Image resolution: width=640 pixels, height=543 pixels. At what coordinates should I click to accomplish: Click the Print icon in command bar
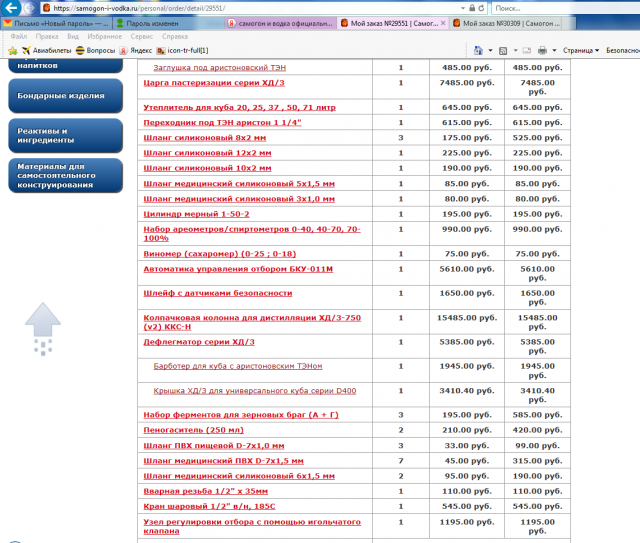tap(541, 49)
